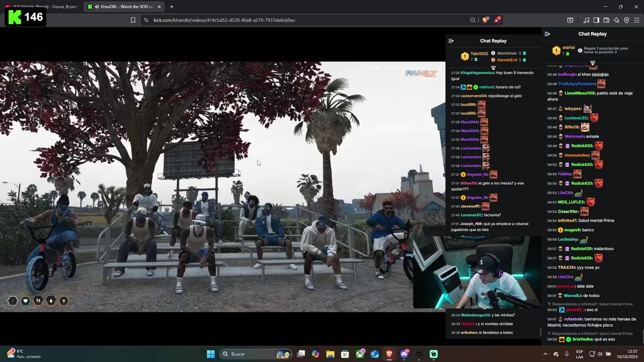
Task: Click the streamer webcam overlay
Action: click(476, 272)
